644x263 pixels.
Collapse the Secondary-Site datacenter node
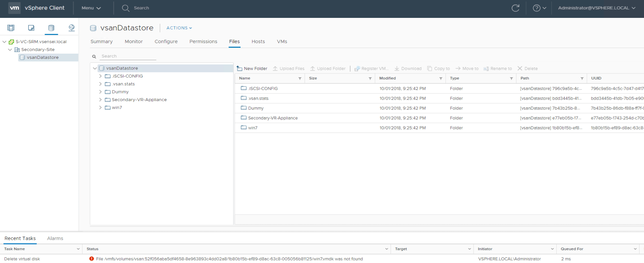tap(10, 49)
